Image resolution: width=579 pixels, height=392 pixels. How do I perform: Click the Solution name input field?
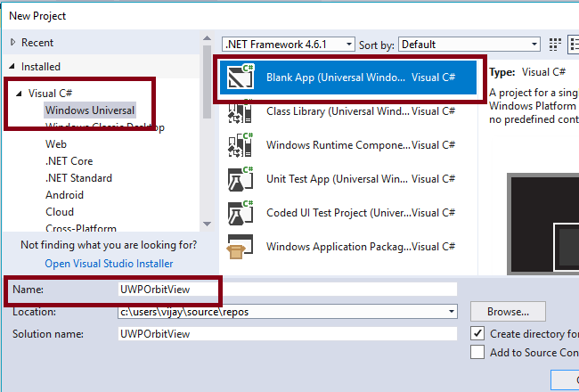pos(288,333)
